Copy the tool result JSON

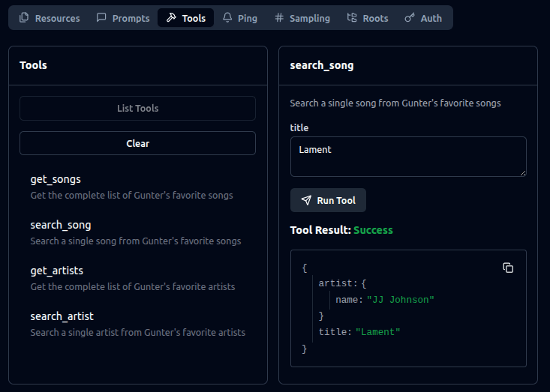tap(508, 268)
